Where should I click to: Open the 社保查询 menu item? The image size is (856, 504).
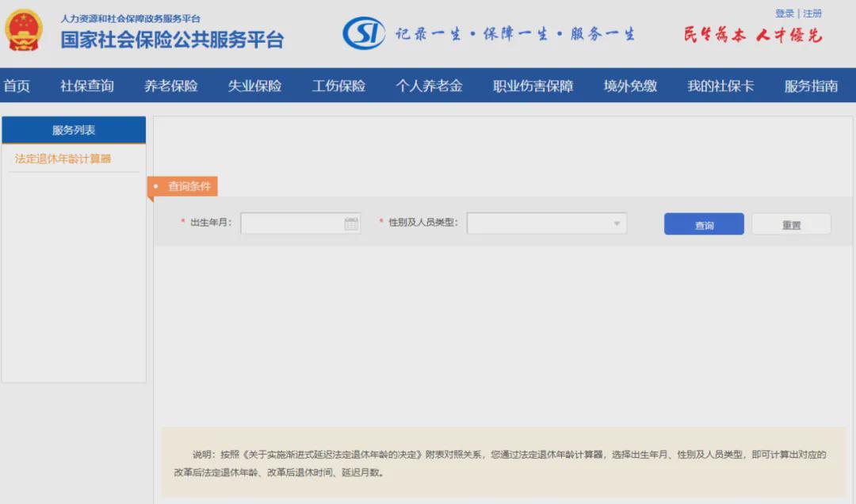tap(87, 86)
